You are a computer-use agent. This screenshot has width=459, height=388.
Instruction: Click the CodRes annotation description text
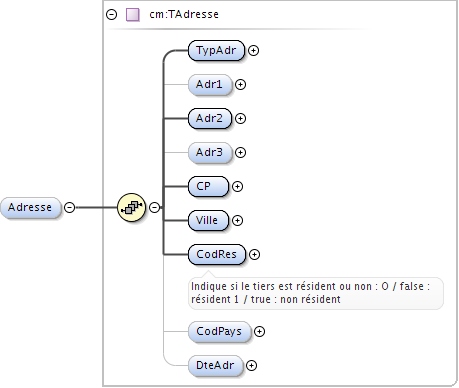tap(310, 293)
